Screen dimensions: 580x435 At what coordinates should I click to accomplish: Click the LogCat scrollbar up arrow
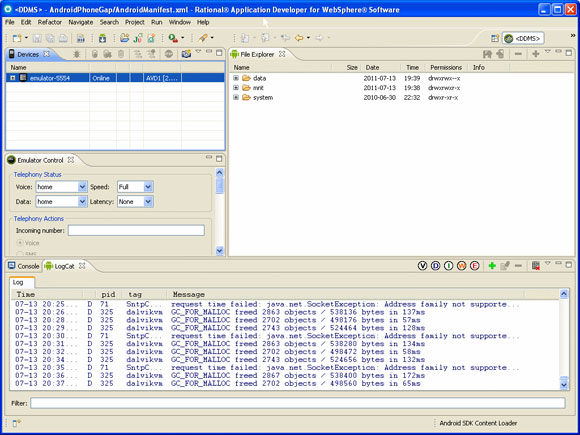(564, 294)
